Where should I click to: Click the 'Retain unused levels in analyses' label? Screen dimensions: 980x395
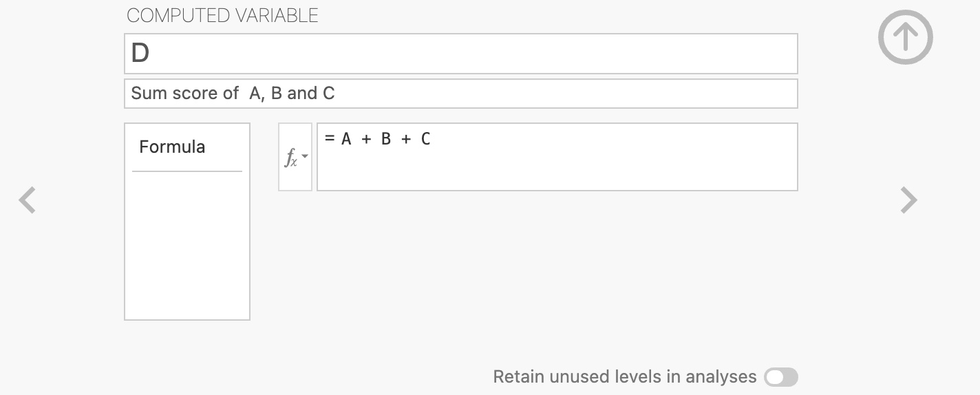click(624, 377)
